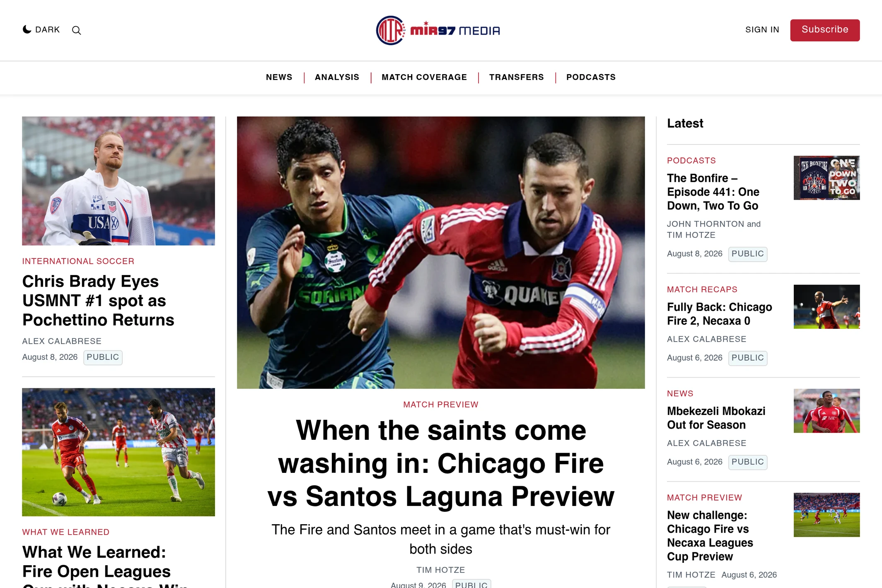Viewport: 882px width, 588px height.
Task: Click the centered MATCH PREVIEW label under hero image
Action: [440, 405]
